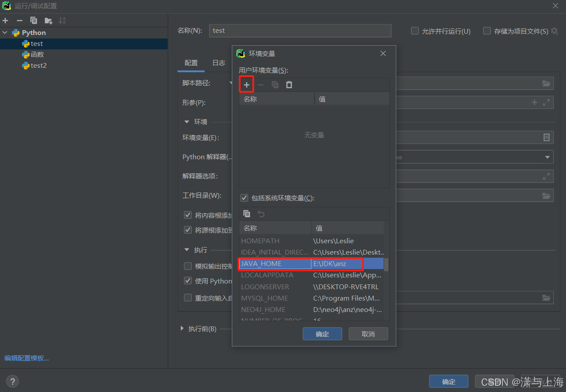The image size is (566, 392).
Task: Revert system environment variables icon
Action: click(x=261, y=214)
